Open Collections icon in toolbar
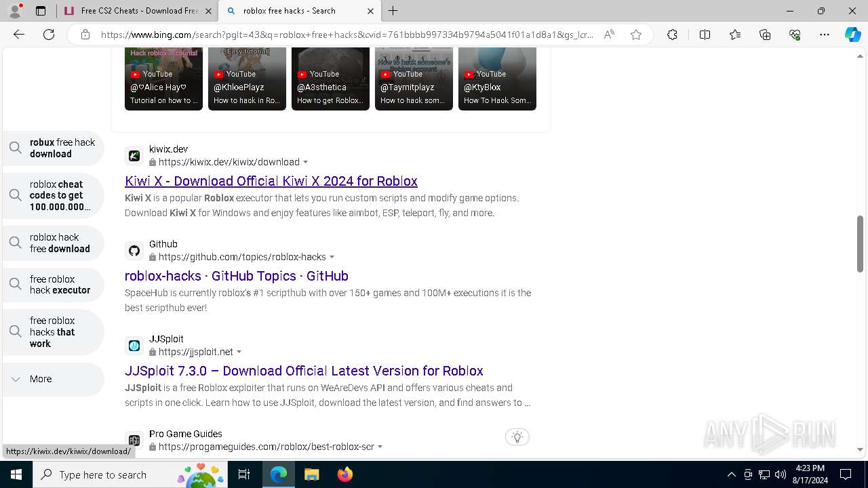The image size is (868, 488). tap(765, 35)
